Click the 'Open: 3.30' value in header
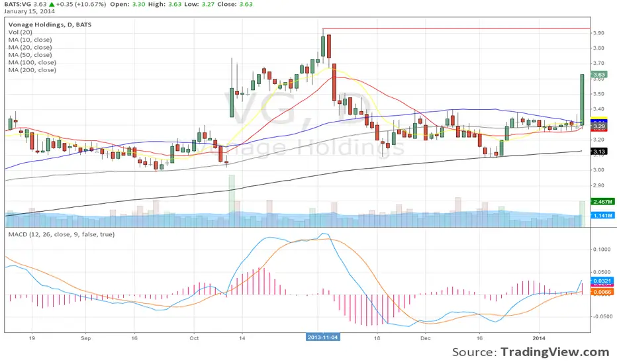Image resolution: width=617 pixels, height=364 pixels. coord(128,5)
